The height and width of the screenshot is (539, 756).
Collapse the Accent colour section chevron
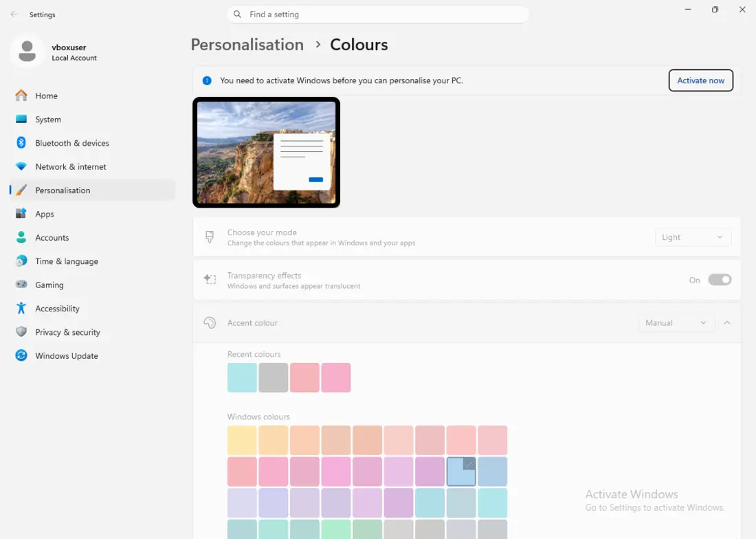(727, 322)
